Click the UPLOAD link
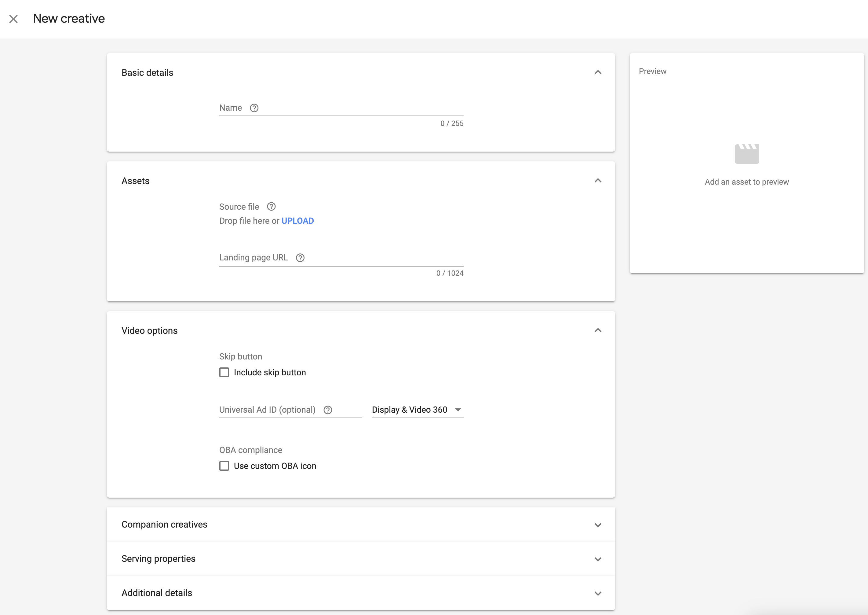The image size is (868, 615). coord(297,221)
